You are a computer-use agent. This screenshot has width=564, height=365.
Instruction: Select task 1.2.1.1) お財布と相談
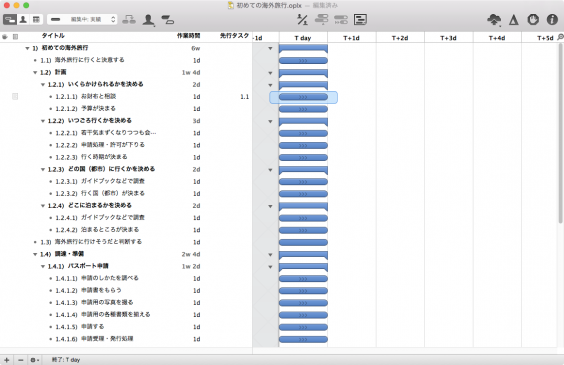click(86, 96)
